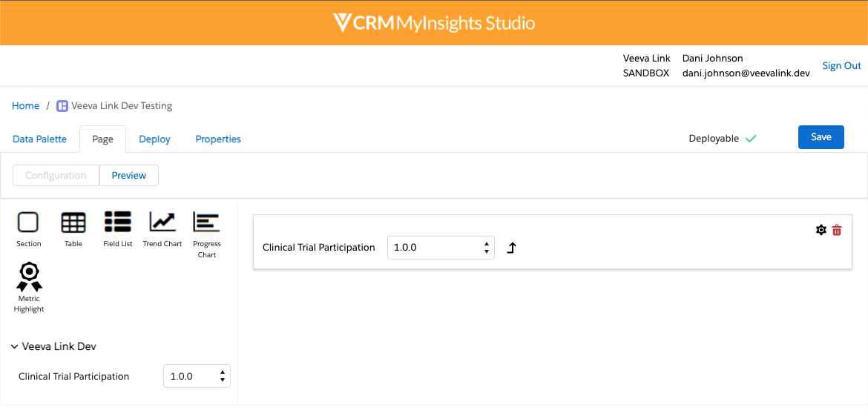Open the Data Palette tab

coord(40,139)
